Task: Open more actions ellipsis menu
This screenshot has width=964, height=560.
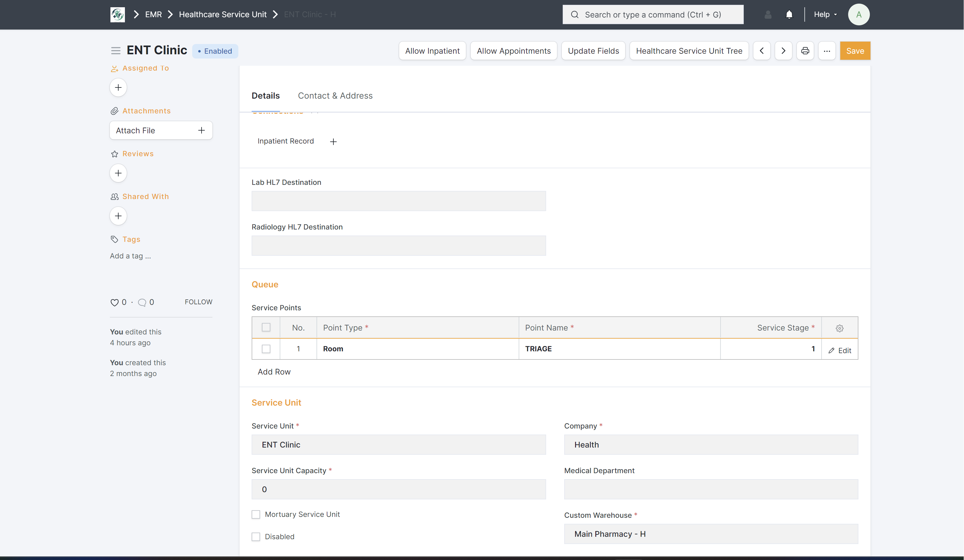Action: point(827,51)
